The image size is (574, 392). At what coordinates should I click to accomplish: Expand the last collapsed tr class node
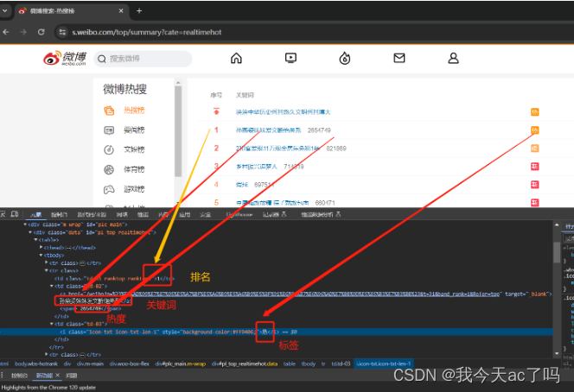46,354
